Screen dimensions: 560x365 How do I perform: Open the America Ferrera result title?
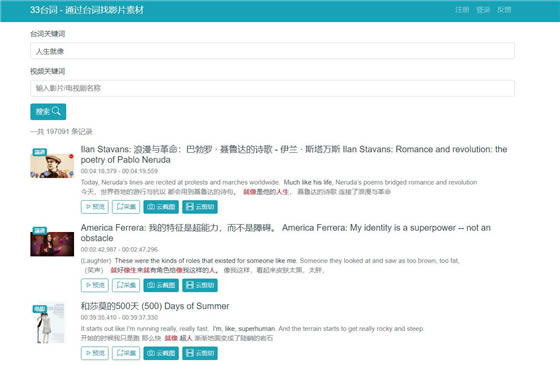pos(285,233)
